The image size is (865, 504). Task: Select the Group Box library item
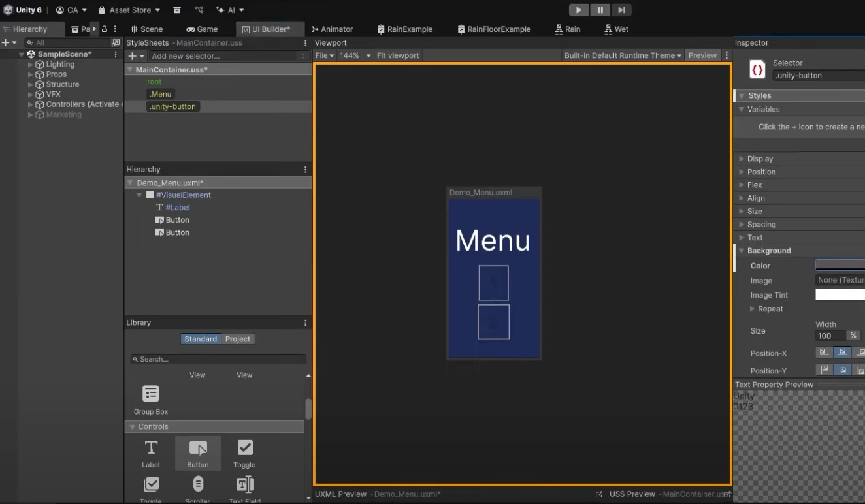point(151,400)
